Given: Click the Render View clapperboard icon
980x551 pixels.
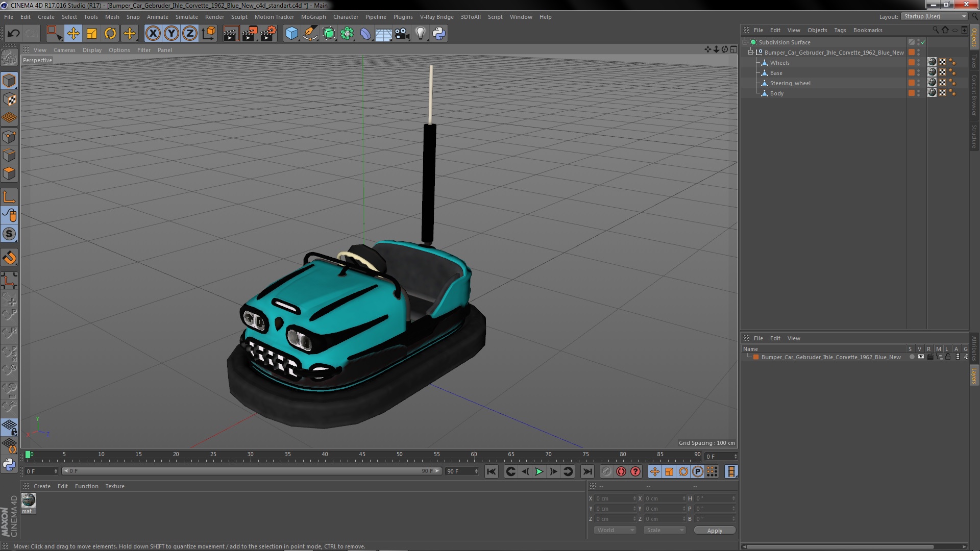Looking at the screenshot, I should coord(231,34).
